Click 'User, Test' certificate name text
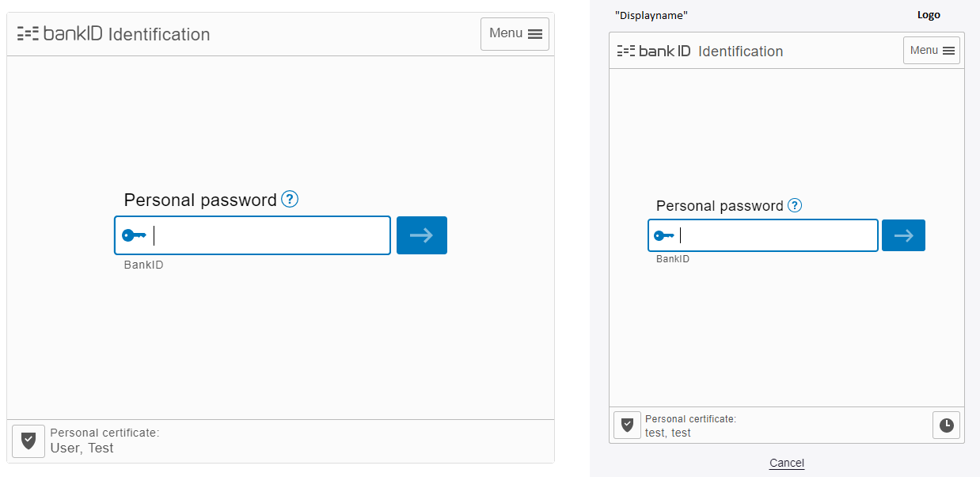The image size is (980, 477). click(x=82, y=448)
